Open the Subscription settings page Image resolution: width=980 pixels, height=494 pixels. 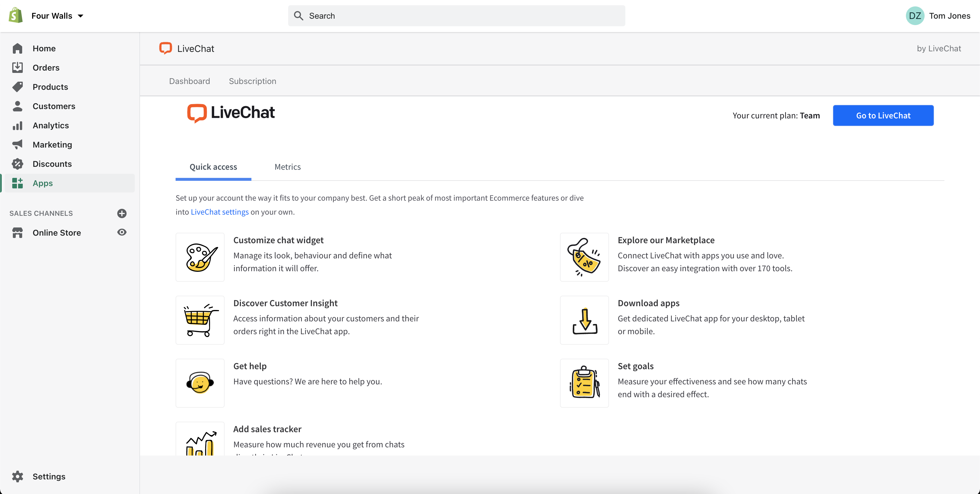click(x=253, y=81)
